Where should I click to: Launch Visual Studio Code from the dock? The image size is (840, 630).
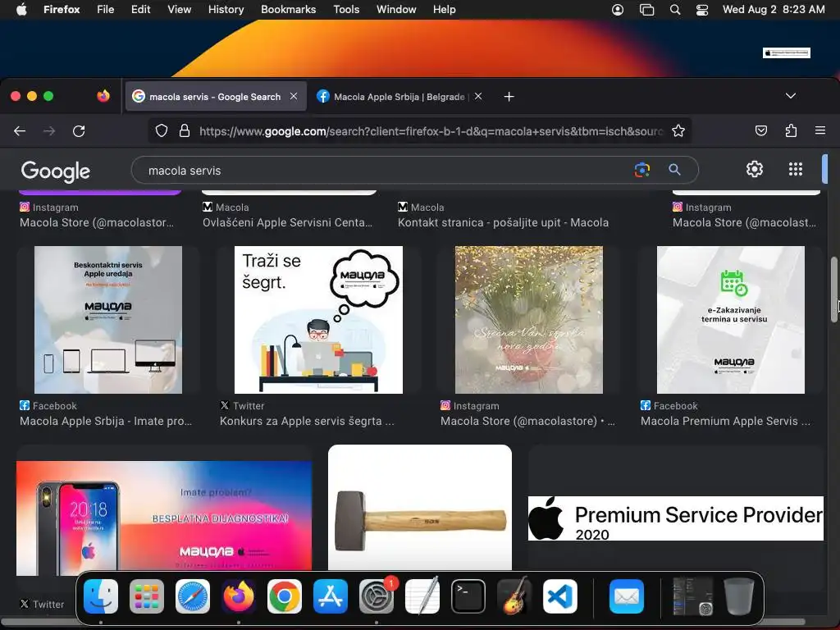pos(560,596)
